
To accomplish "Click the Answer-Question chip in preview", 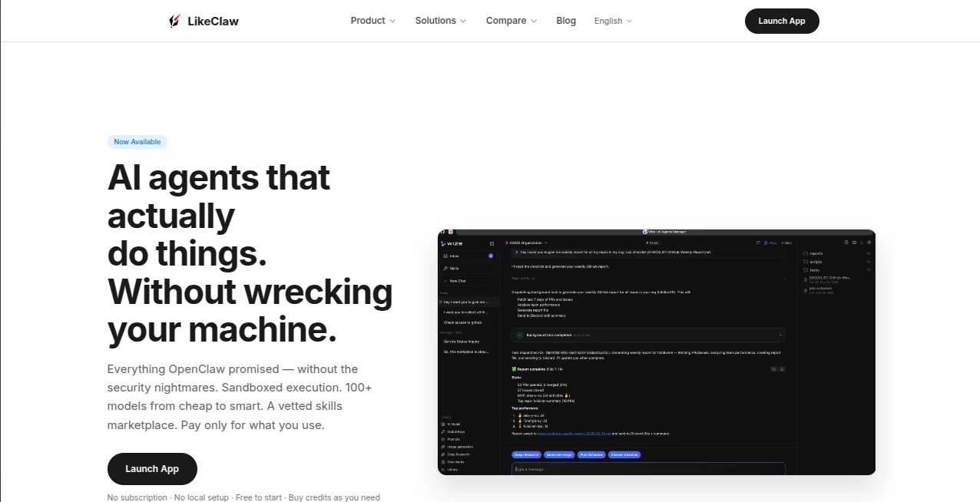I will click(x=624, y=454).
